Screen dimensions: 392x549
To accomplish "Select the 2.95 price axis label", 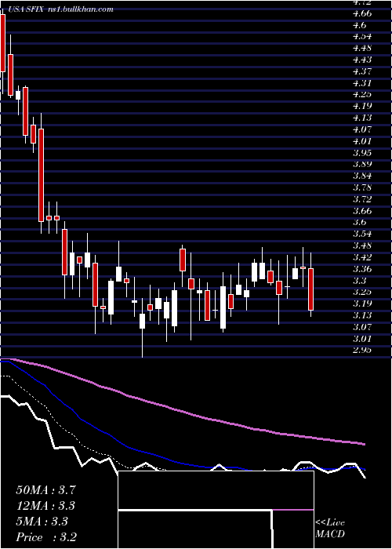I will tap(361, 350).
